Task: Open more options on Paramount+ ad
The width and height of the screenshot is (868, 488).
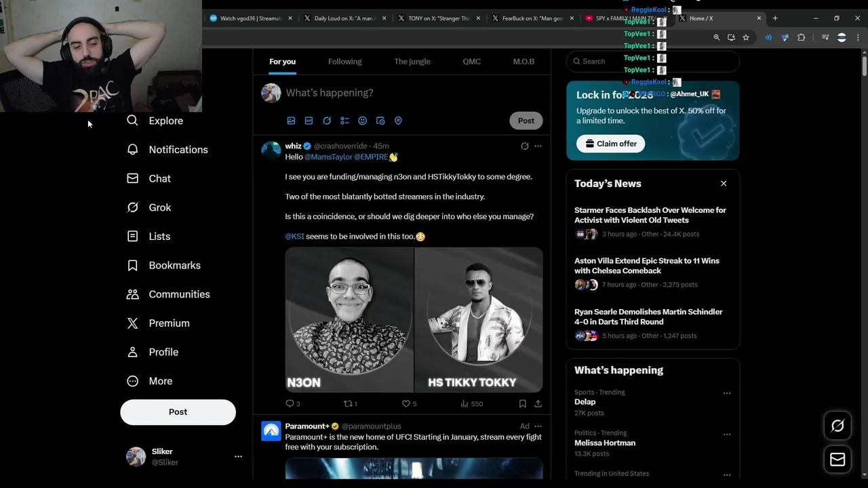Action: click(x=538, y=426)
